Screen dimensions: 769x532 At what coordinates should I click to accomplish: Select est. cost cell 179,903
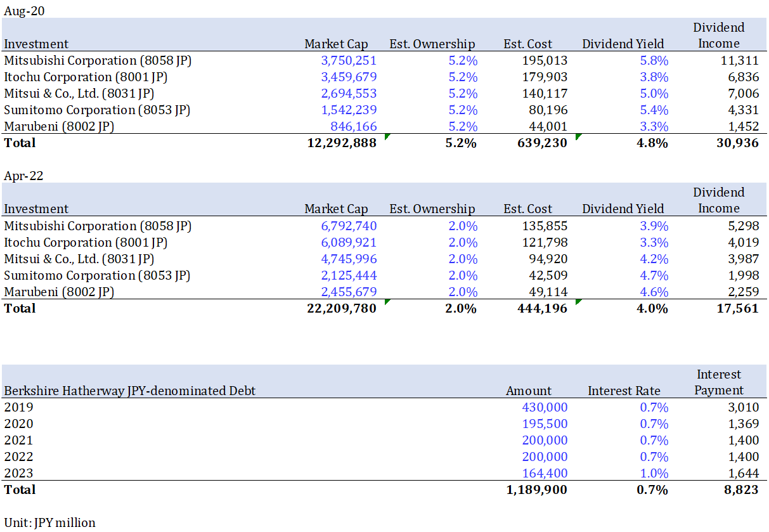click(546, 77)
